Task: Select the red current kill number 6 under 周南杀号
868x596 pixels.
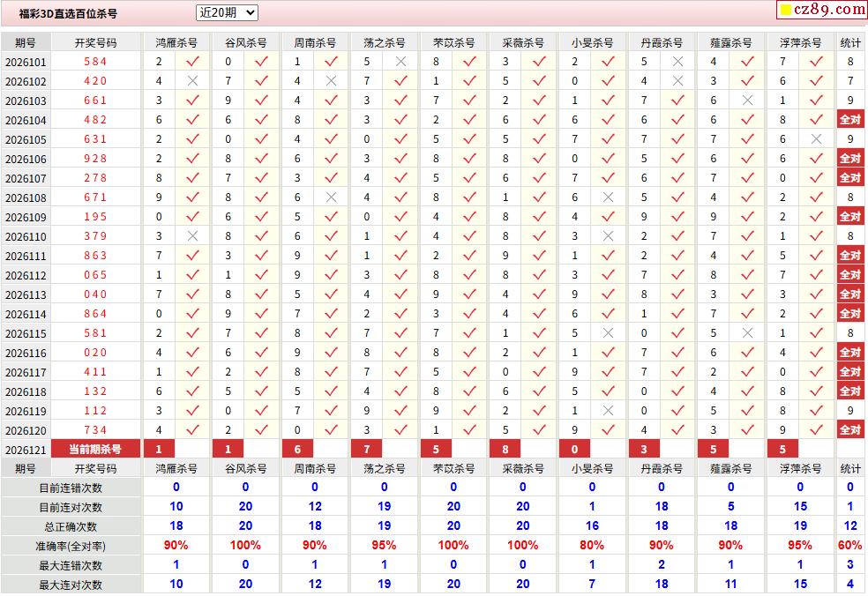Action: tap(297, 450)
